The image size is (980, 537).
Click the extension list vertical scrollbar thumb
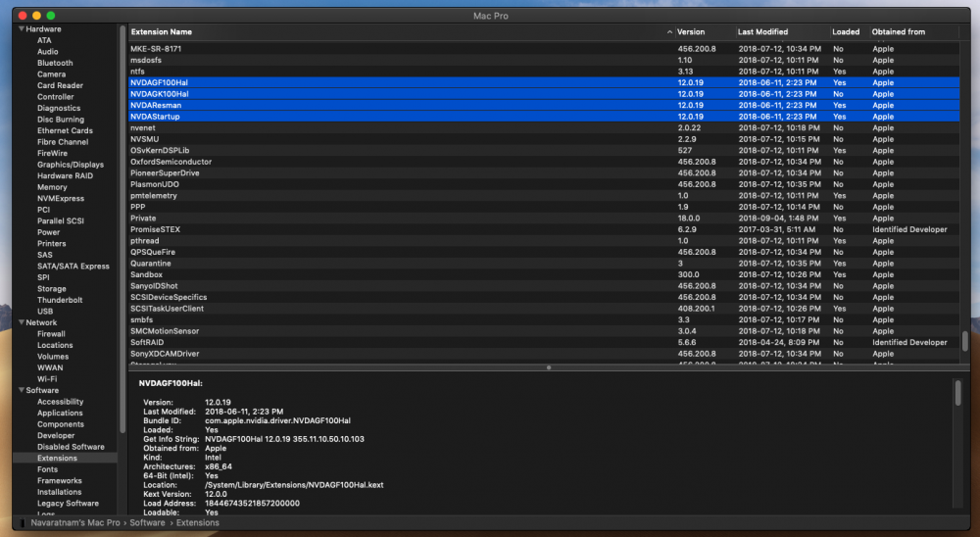point(964,341)
